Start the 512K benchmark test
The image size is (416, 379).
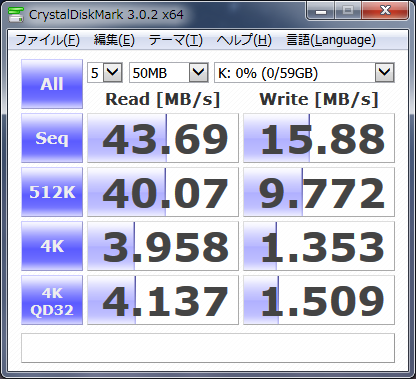coord(52,192)
